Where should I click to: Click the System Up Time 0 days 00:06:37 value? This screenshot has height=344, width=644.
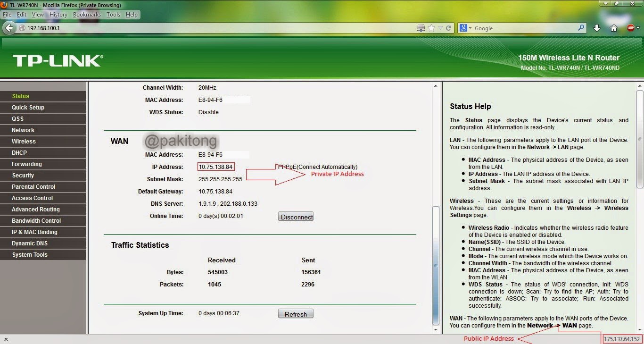[x=219, y=313]
